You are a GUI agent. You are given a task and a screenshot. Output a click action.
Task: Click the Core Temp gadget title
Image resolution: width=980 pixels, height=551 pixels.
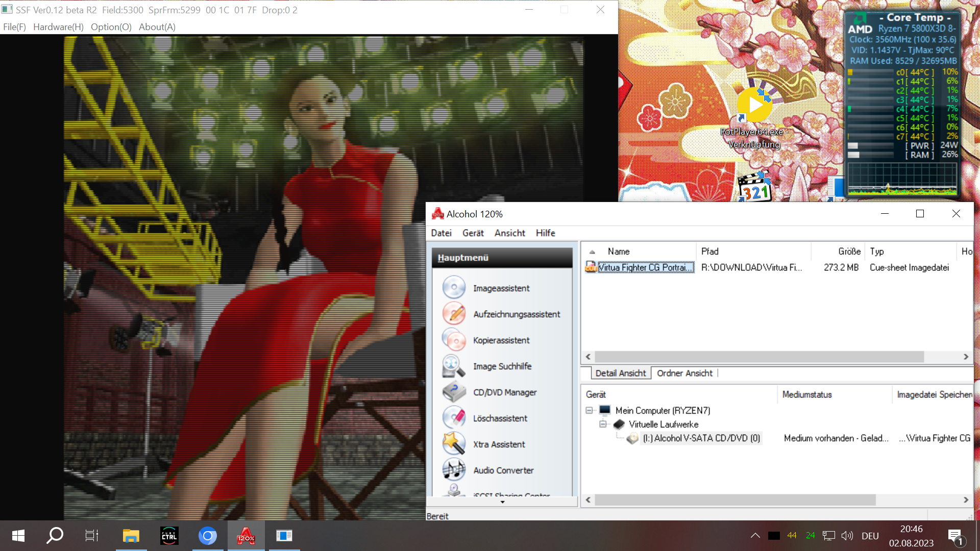click(x=915, y=17)
